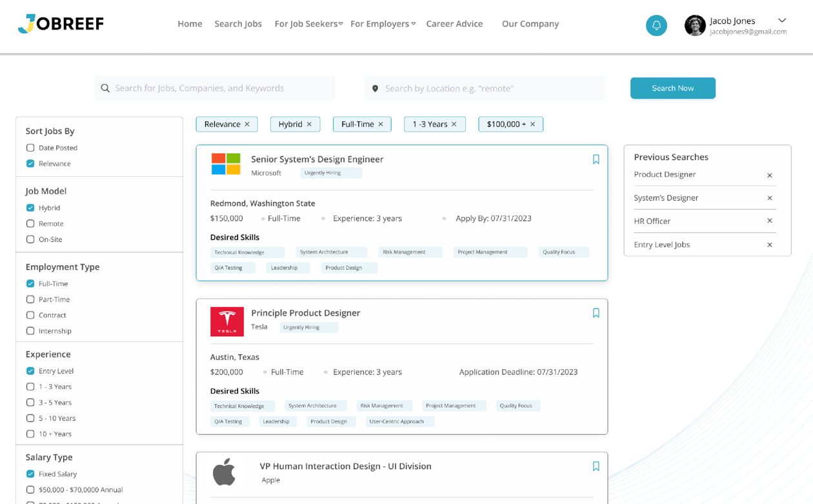Click the Tesla company logo
The height and width of the screenshot is (504, 813).
pyautogui.click(x=227, y=321)
